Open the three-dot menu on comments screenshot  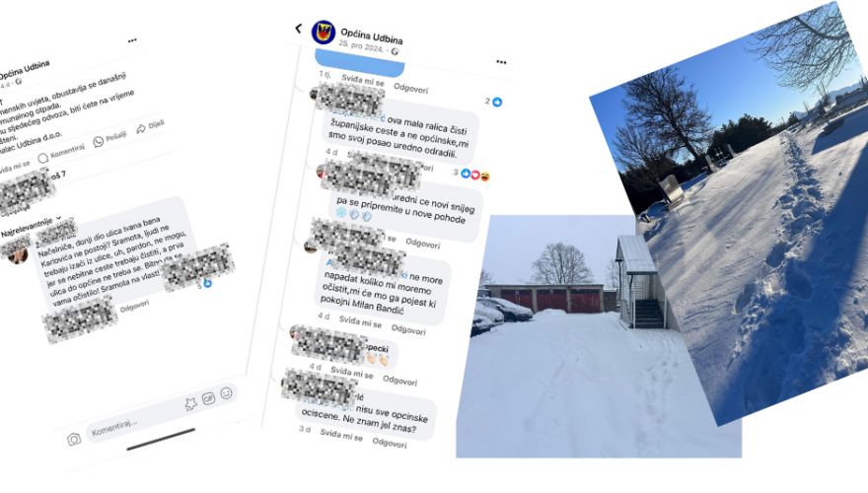(x=501, y=62)
